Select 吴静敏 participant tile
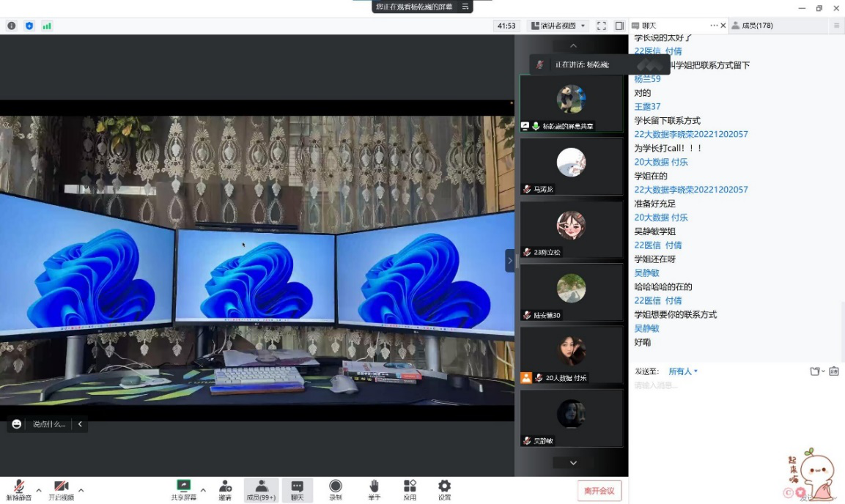 pyautogui.click(x=571, y=418)
